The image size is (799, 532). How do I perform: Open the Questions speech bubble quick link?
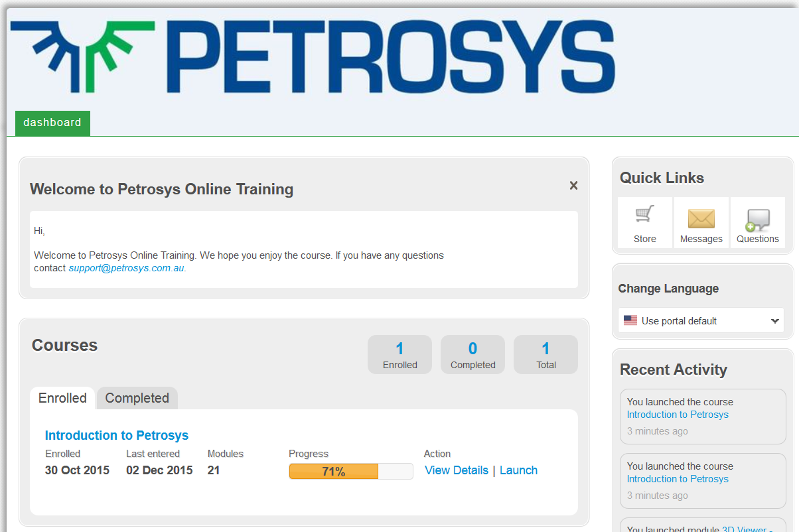758,223
